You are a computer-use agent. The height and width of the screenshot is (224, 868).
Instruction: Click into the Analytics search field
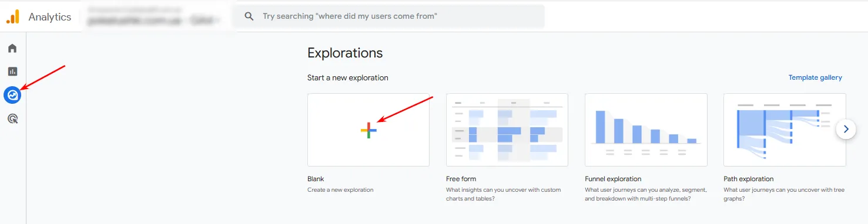[388, 16]
